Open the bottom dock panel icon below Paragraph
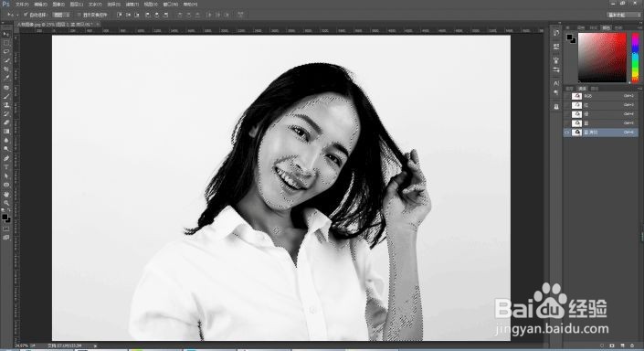 tap(556, 107)
